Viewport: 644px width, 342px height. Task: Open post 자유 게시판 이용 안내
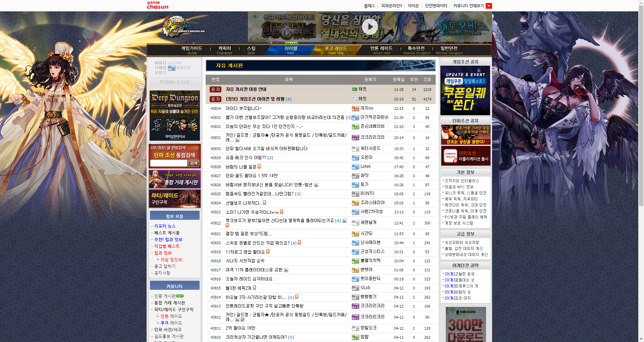click(x=246, y=89)
